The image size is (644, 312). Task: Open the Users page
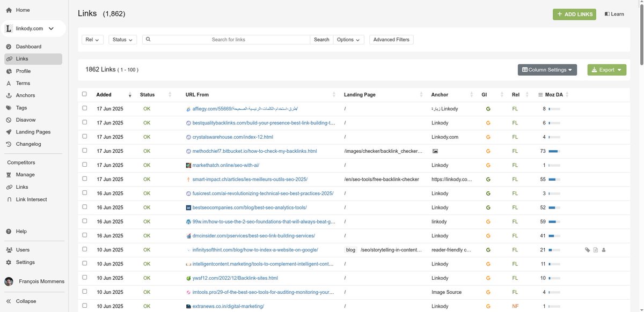pos(23,250)
